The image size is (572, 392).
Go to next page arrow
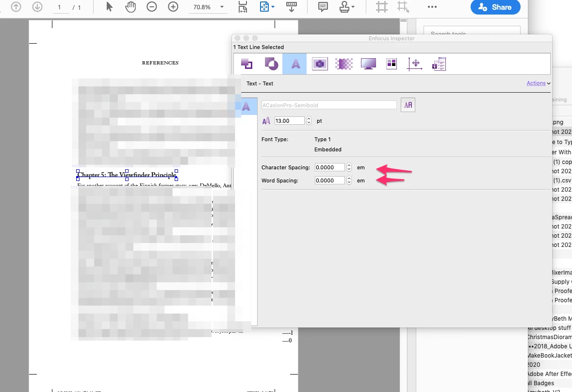37,7
